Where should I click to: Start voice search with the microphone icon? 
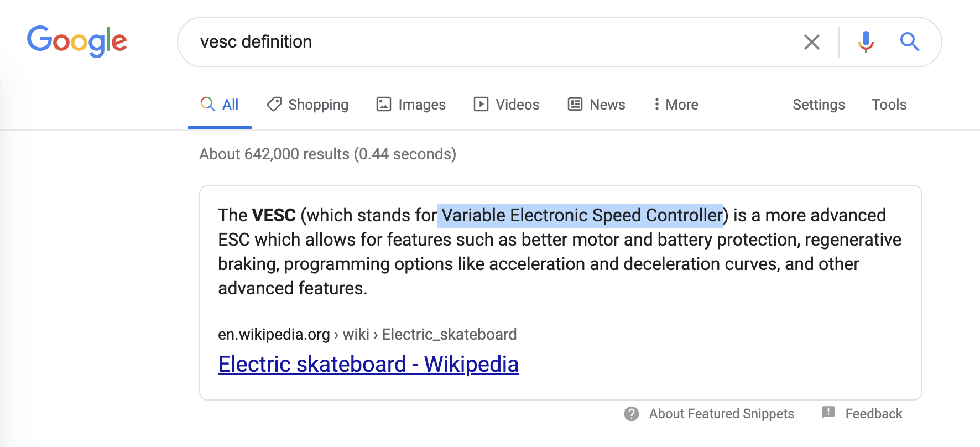point(866,42)
